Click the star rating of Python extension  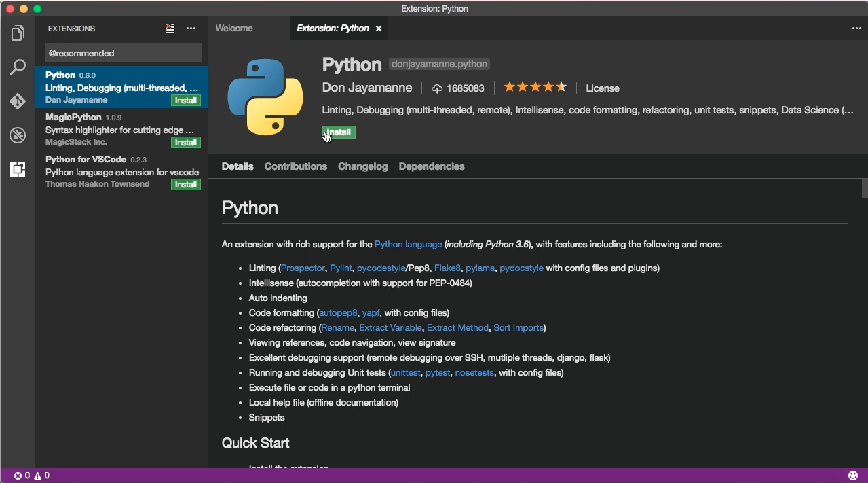coord(535,87)
